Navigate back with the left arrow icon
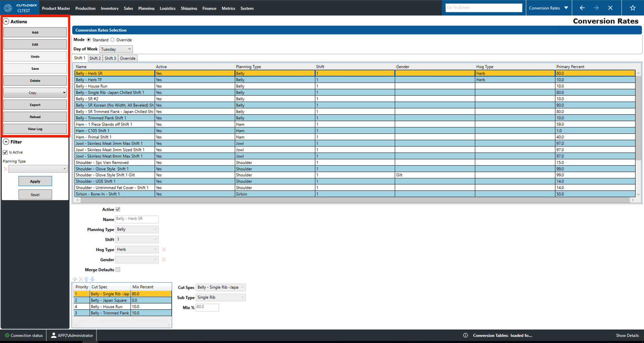The image size is (644, 343). 582,8
